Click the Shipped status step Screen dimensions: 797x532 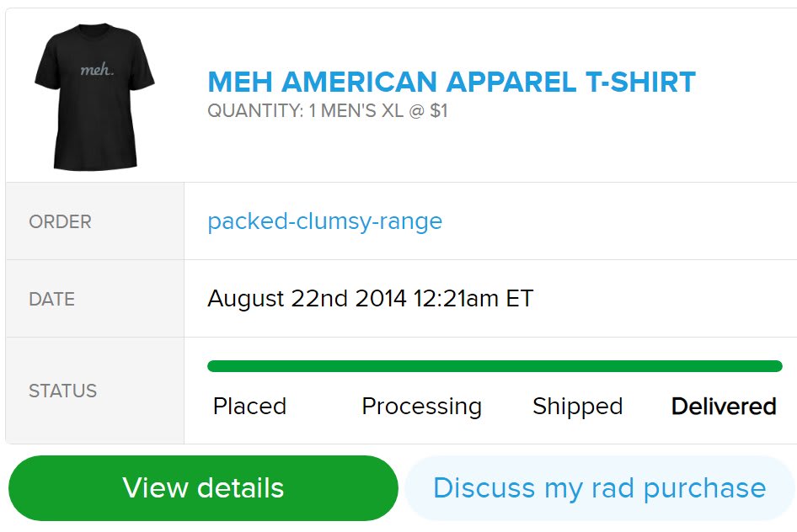(577, 407)
